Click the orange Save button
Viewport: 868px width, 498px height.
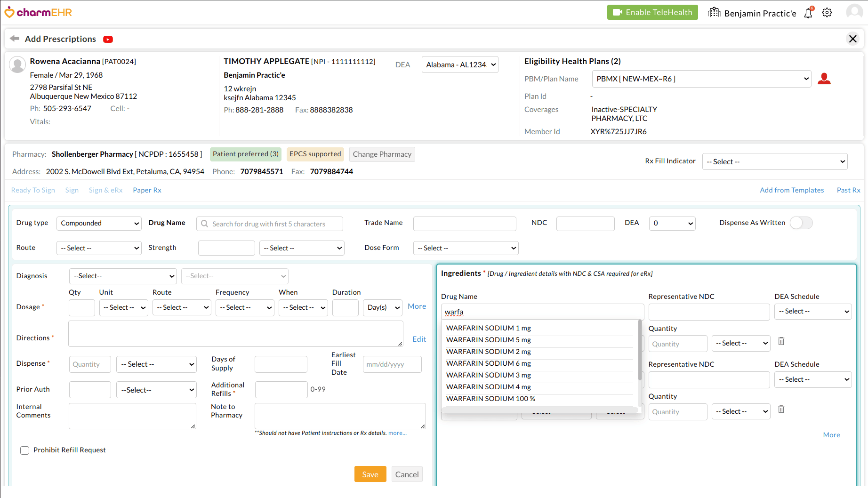(370, 474)
